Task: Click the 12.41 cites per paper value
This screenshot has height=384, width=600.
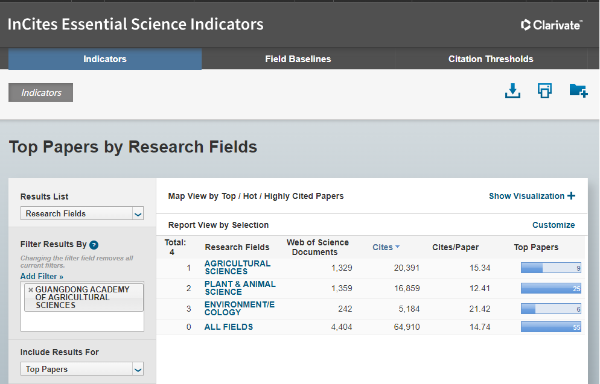Action: [x=480, y=288]
